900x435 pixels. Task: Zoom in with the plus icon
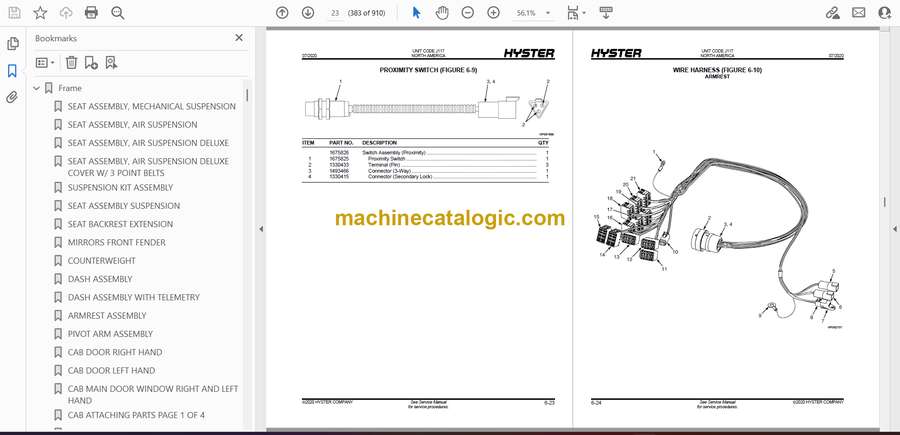(494, 13)
